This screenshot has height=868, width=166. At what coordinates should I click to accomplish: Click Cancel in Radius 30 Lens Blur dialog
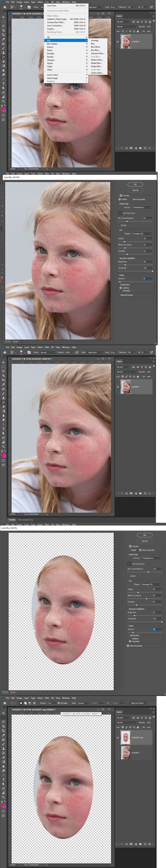pyautogui.click(x=145, y=541)
